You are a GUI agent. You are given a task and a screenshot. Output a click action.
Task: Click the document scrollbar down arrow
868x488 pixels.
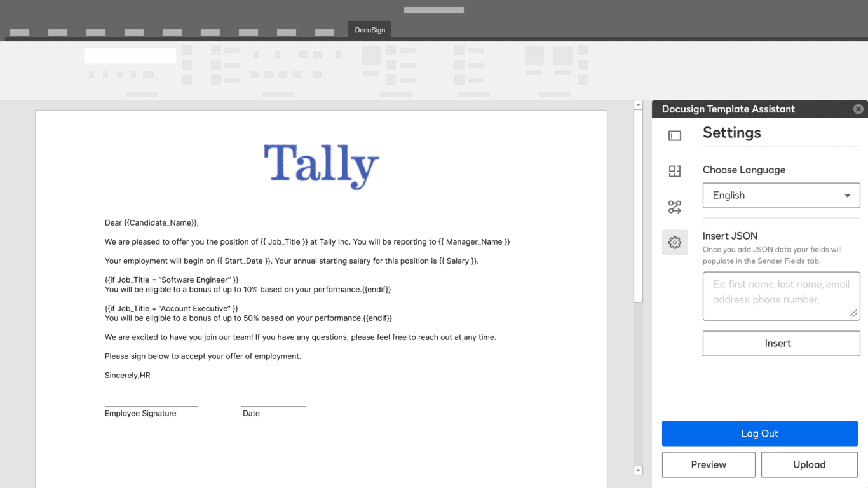point(638,470)
